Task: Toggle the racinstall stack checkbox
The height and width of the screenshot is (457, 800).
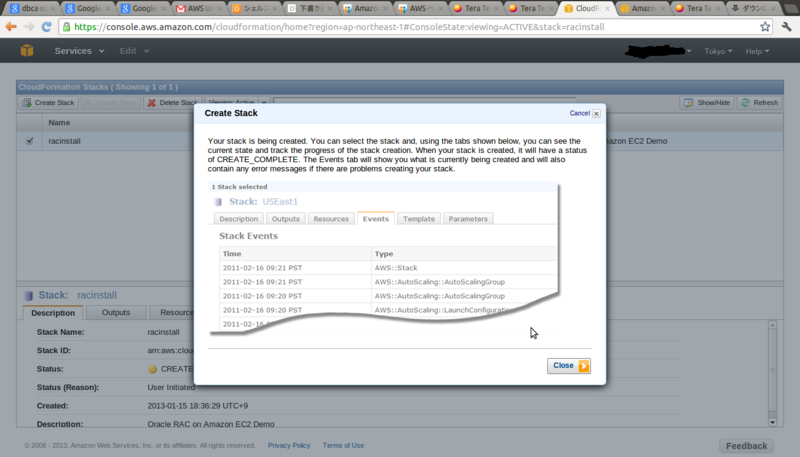Action: click(x=30, y=141)
